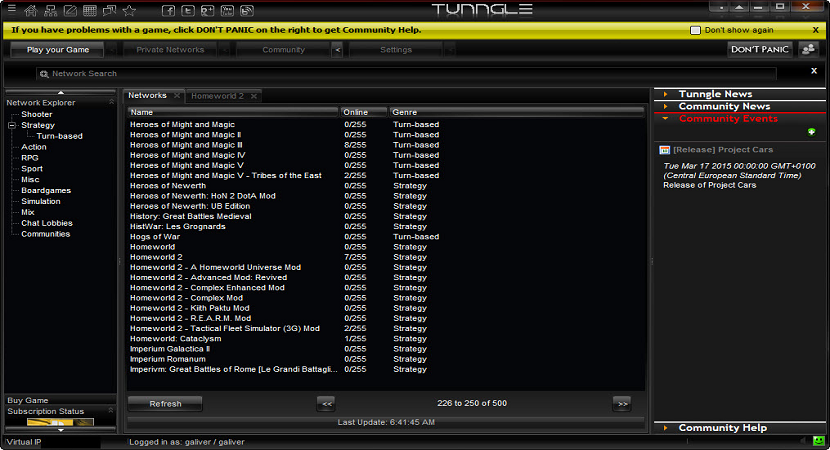830x450 pixels.
Task: Collapse the Subscription Status panel chevron
Action: pyautogui.click(x=111, y=410)
